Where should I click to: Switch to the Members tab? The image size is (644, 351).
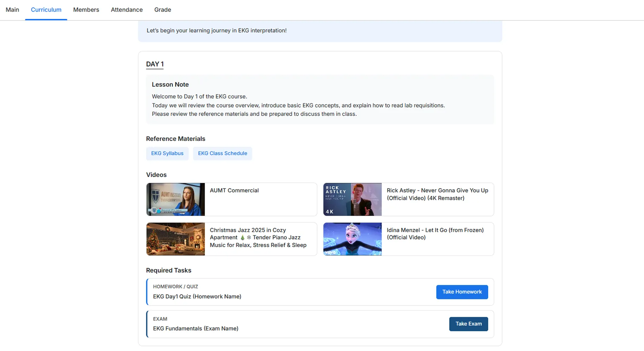click(x=86, y=10)
